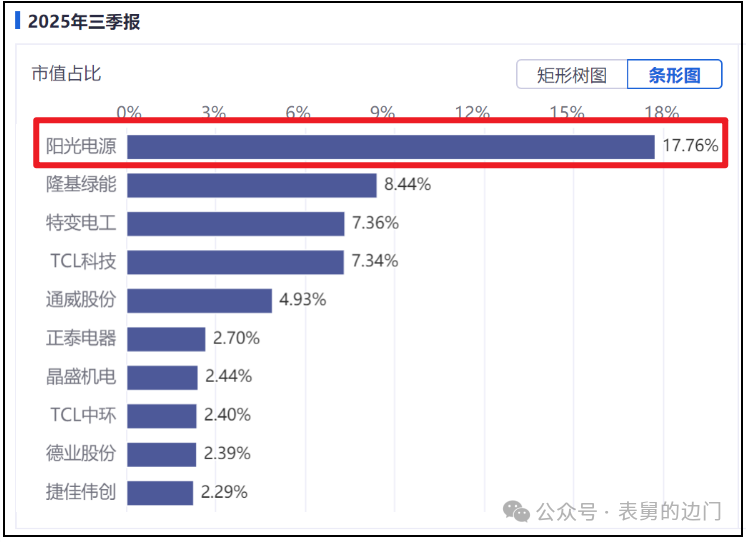Click the 特变电工 bar
746x542 pixels.
[236, 223]
